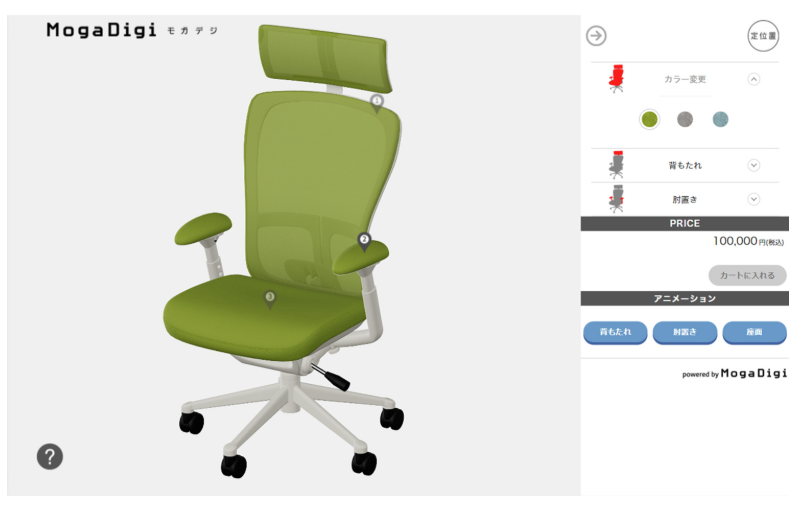Click the help question mark icon
805x505 pixels.
tap(50, 456)
